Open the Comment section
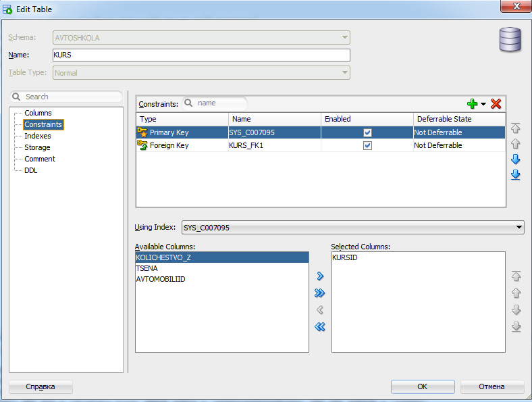The height and width of the screenshot is (402, 532). pyautogui.click(x=40, y=159)
